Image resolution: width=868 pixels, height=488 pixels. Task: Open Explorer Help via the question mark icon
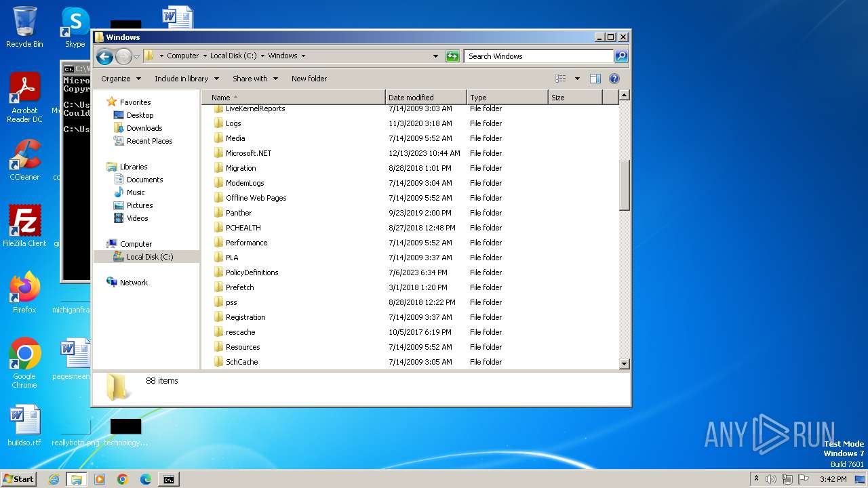coord(614,79)
